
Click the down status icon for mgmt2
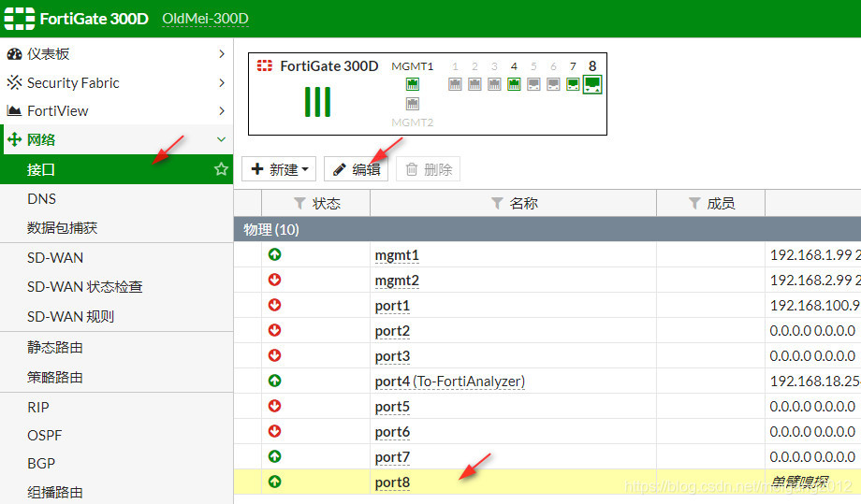click(274, 280)
